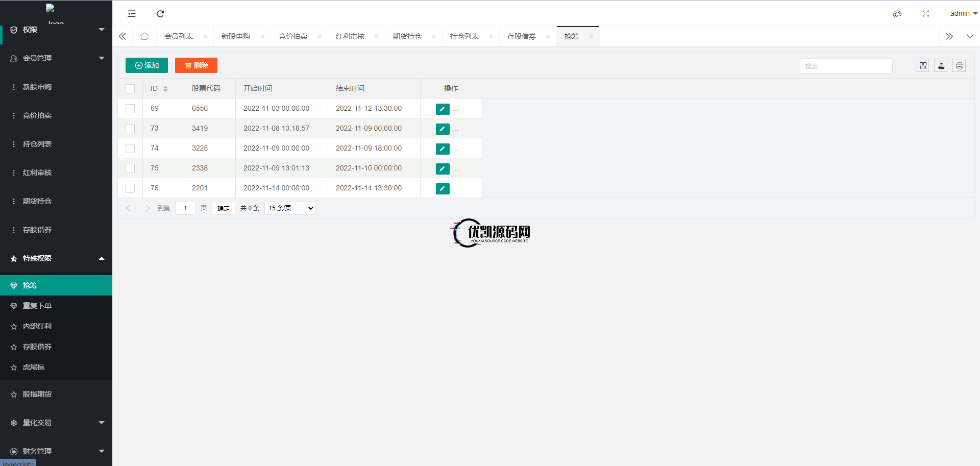The image size is (980, 466).
Task: Tick the checkbox for row ID 76
Action: click(130, 188)
